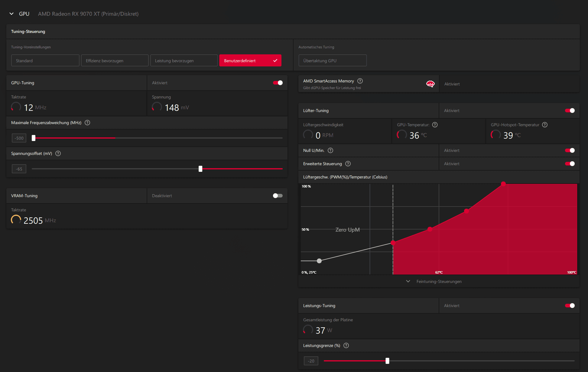This screenshot has width=588, height=372.
Task: Click help icon next to GPU-Hotspot-Temperatur
Action: pos(544,125)
